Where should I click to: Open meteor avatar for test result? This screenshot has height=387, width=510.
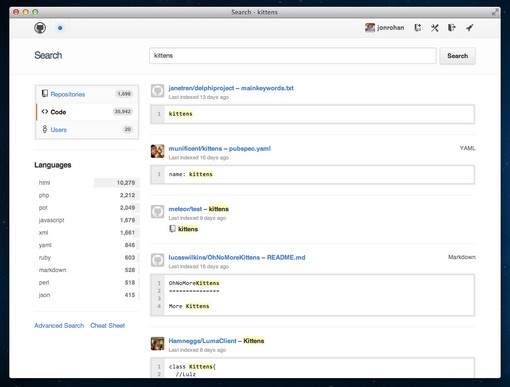point(157,211)
